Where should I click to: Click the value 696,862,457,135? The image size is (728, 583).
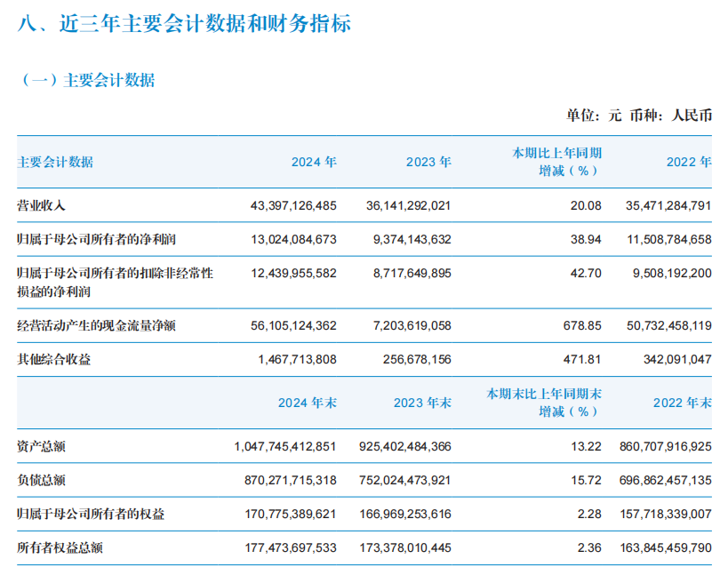coord(665,480)
